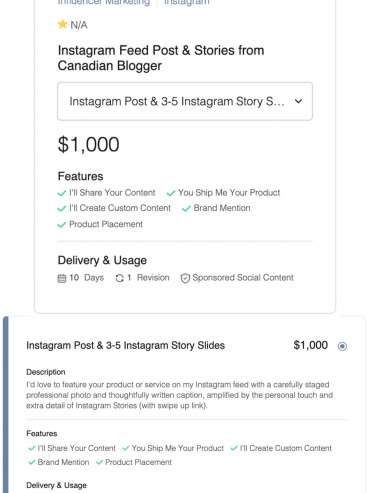Click the package description paragraph
This screenshot has width=370, height=493.
tap(180, 395)
